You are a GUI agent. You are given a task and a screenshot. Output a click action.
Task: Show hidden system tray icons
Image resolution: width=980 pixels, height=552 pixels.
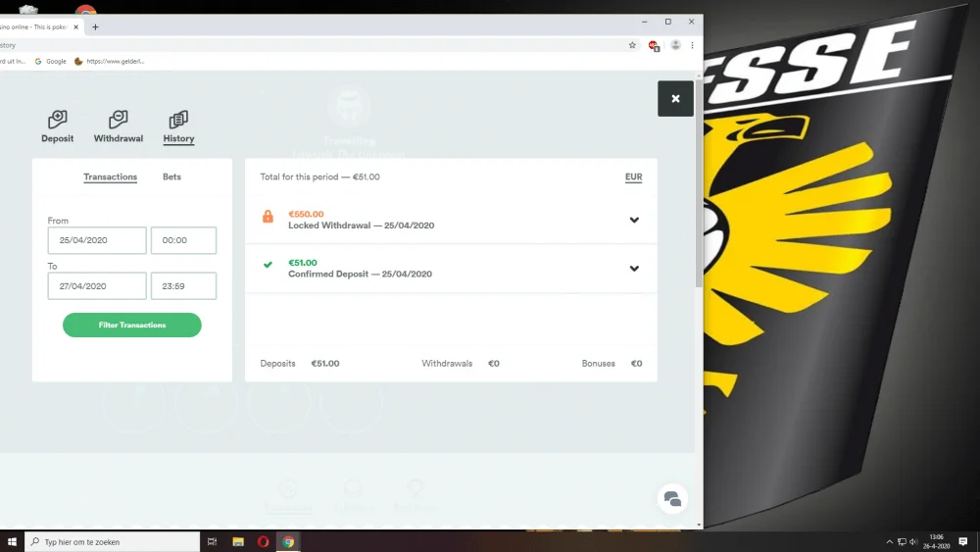[x=890, y=542]
